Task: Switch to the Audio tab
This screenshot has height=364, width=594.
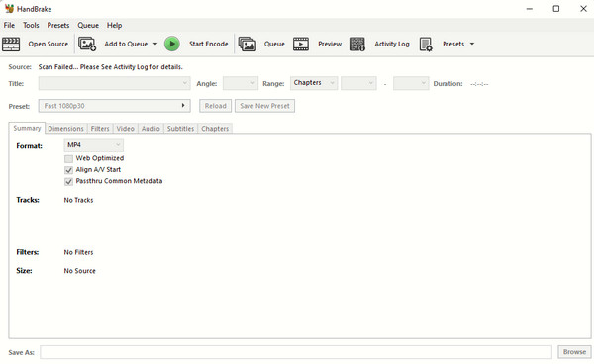Action: coord(150,129)
